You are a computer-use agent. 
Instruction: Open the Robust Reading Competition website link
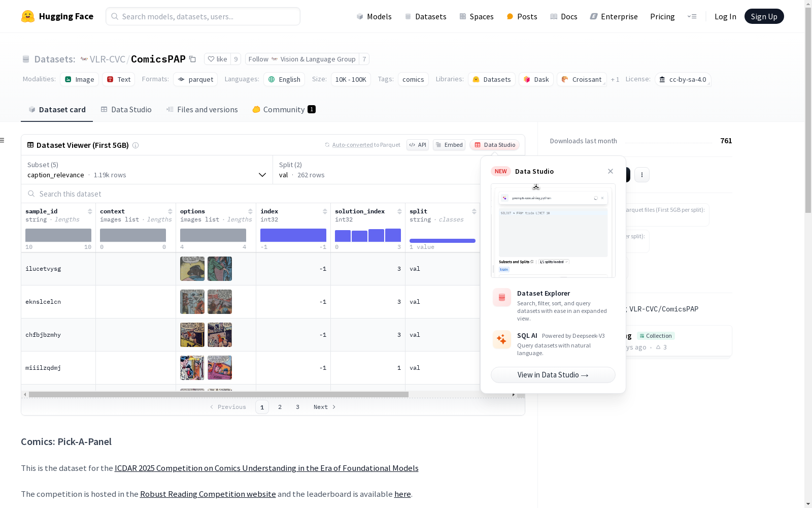208,494
